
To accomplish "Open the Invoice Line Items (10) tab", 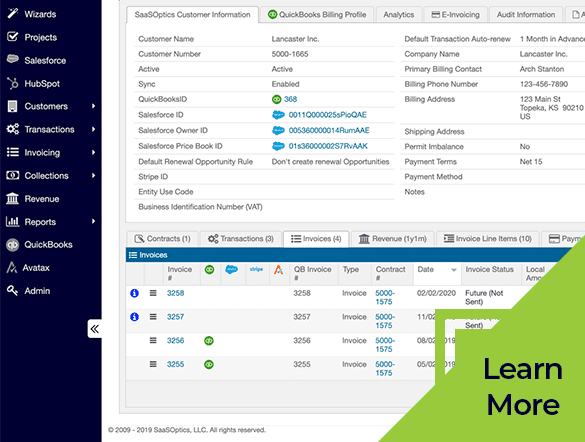I will pyautogui.click(x=488, y=239).
